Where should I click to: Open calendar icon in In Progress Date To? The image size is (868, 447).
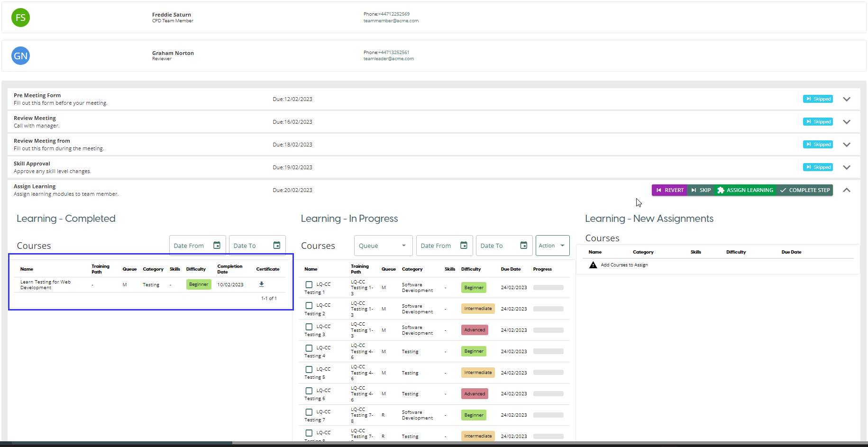523,245
